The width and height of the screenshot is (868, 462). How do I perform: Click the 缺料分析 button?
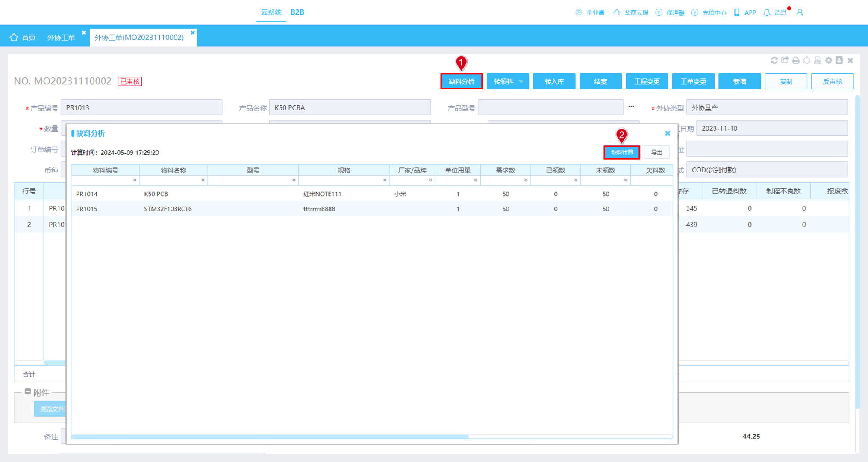(x=462, y=81)
